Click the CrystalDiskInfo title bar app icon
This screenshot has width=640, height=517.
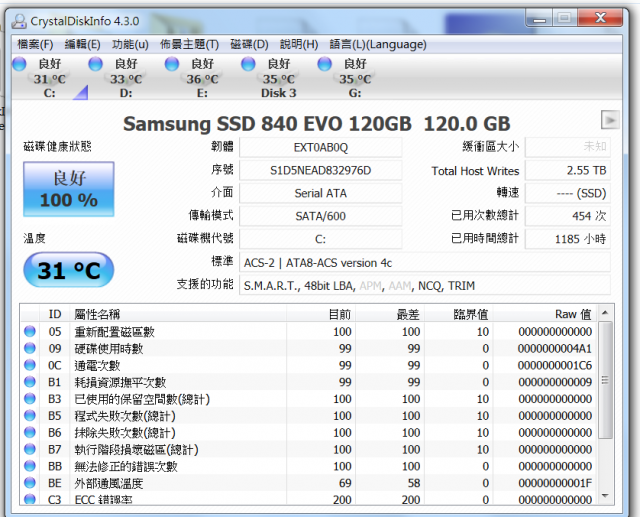(19, 21)
